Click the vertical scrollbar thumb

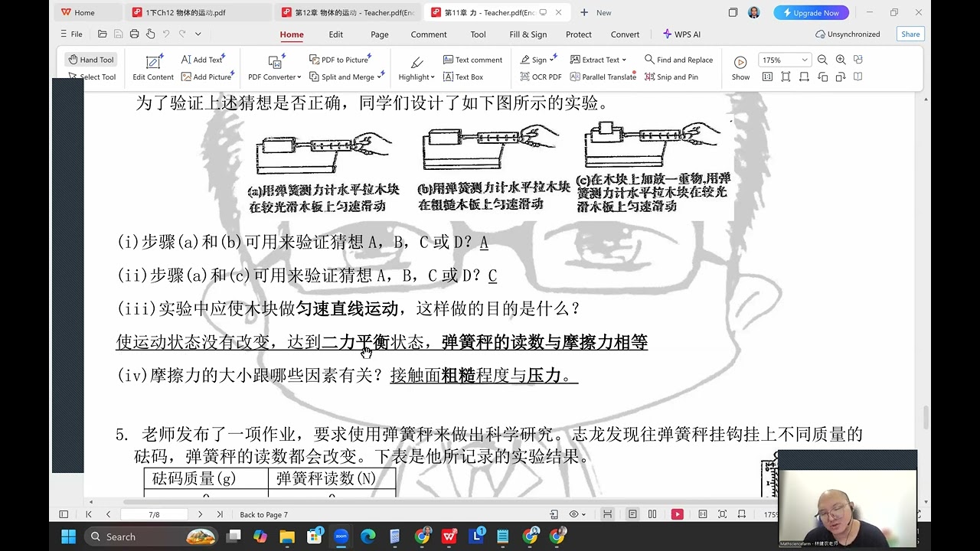(925, 418)
